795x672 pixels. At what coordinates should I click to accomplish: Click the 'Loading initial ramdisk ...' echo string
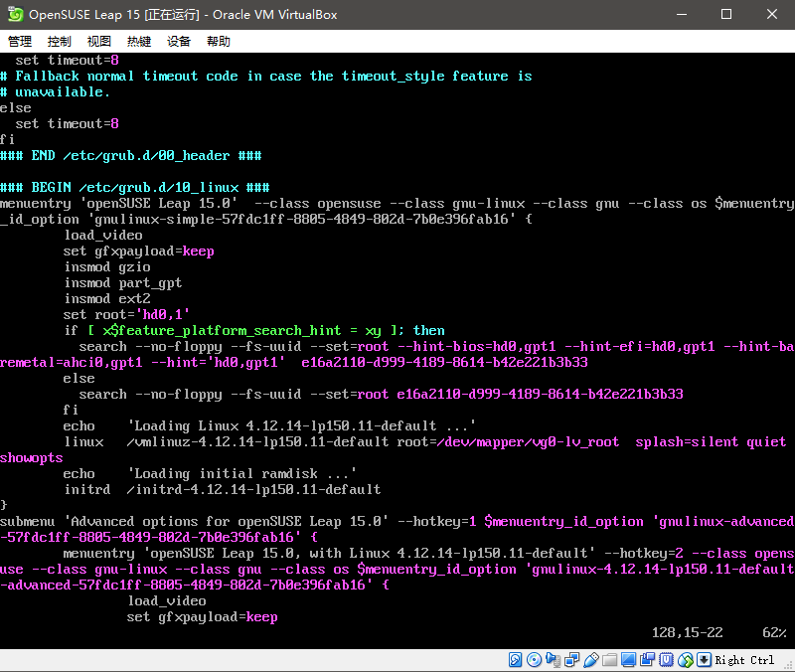click(241, 474)
